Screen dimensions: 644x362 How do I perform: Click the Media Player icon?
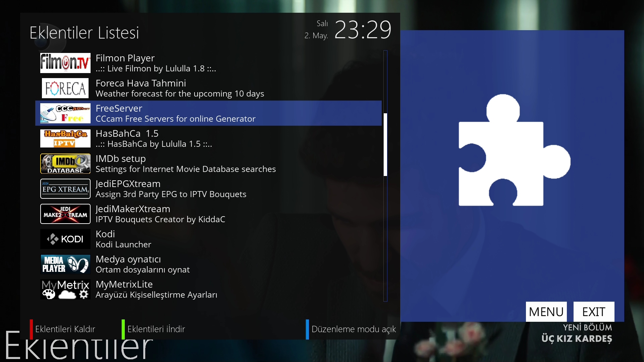(x=65, y=264)
